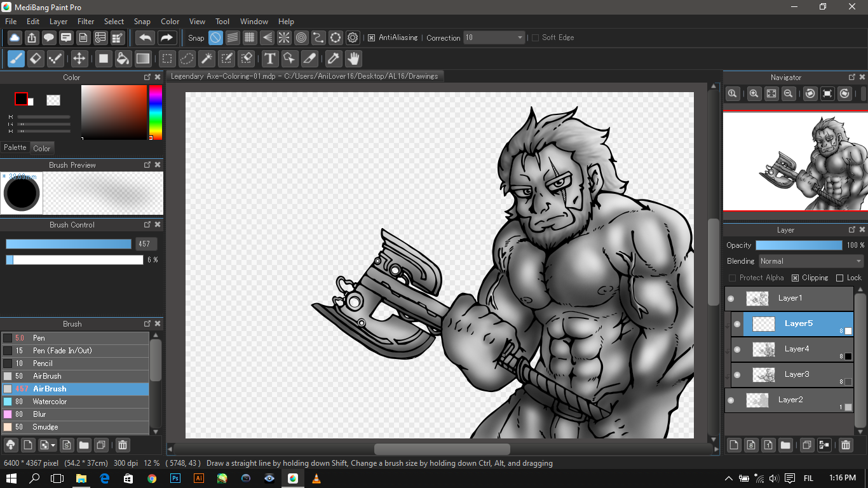This screenshot has height=488, width=868.
Task: Select the Eraser tool
Action: (x=36, y=59)
